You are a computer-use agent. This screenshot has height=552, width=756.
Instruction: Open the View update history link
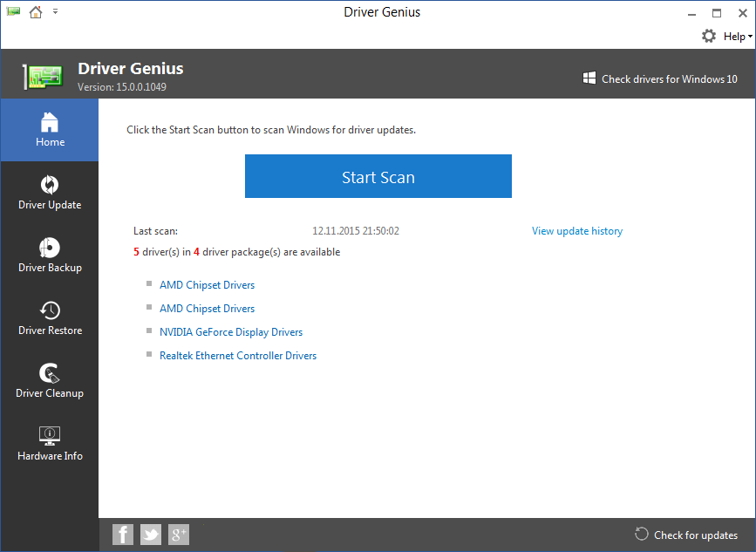click(x=577, y=231)
